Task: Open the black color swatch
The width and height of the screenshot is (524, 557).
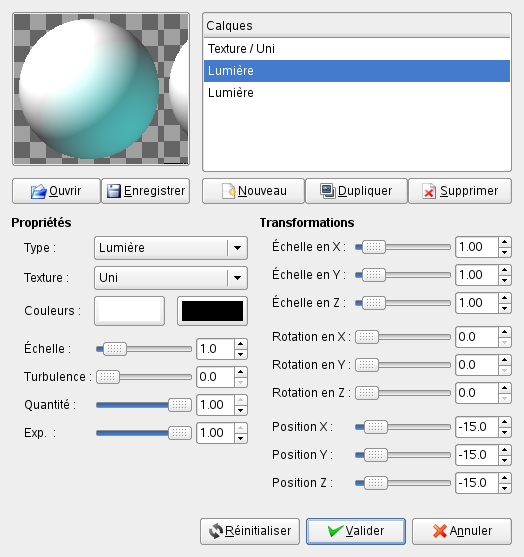Action: click(x=212, y=311)
